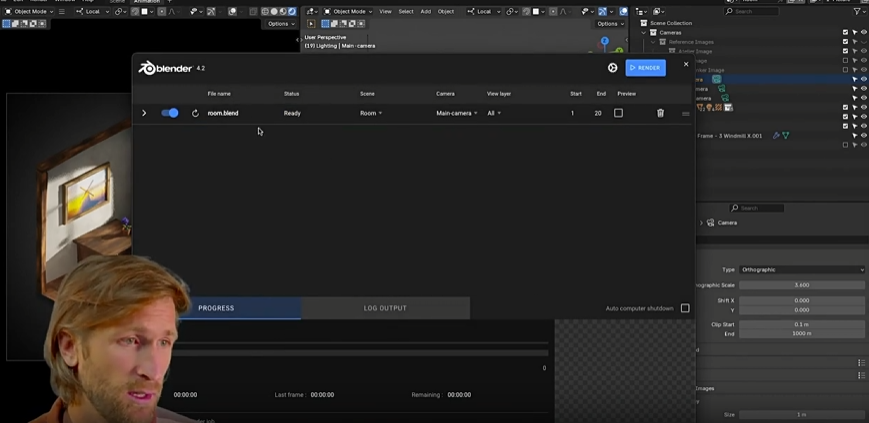Open the camera Type dropdown set to Orthographic
The image size is (869, 423).
[x=802, y=270]
